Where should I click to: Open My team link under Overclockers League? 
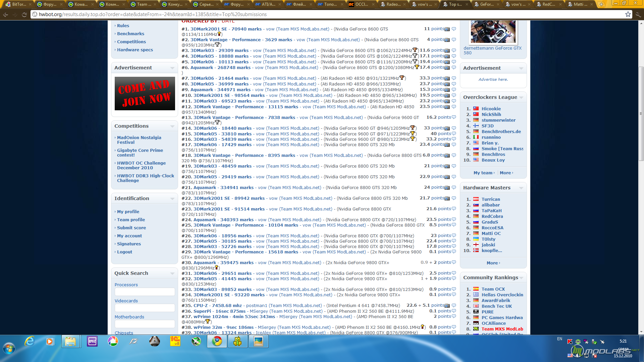click(483, 173)
